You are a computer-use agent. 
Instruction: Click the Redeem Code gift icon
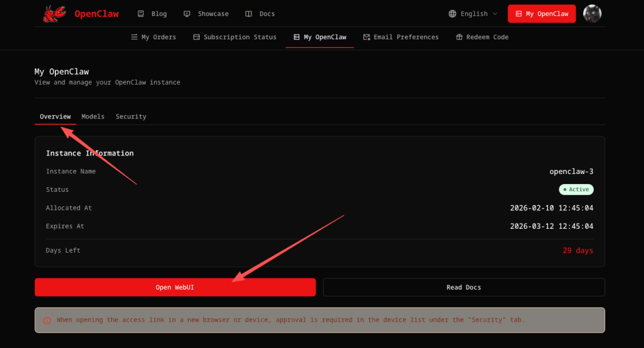coord(459,37)
